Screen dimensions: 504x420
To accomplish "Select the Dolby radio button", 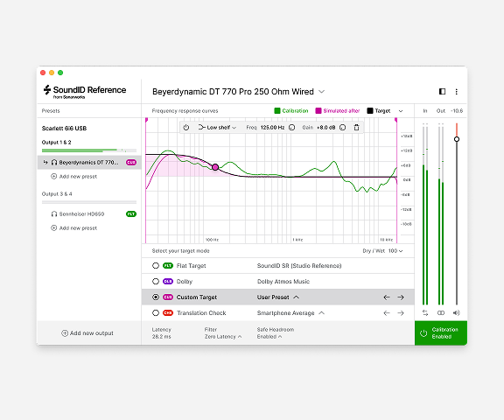I will coord(156,282).
